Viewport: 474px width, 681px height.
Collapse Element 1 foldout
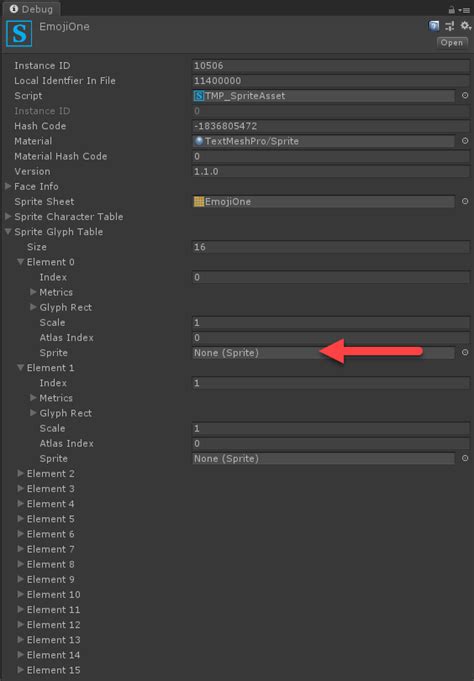click(20, 368)
